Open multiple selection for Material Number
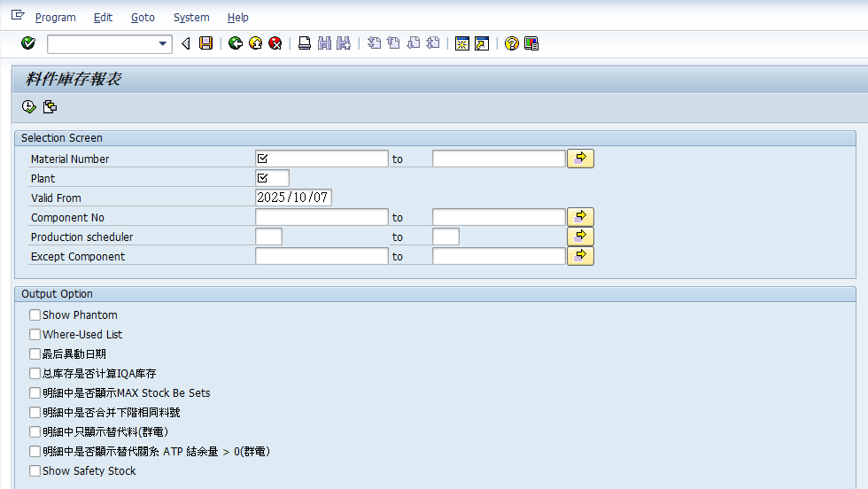This screenshot has width=868, height=489. tap(580, 159)
